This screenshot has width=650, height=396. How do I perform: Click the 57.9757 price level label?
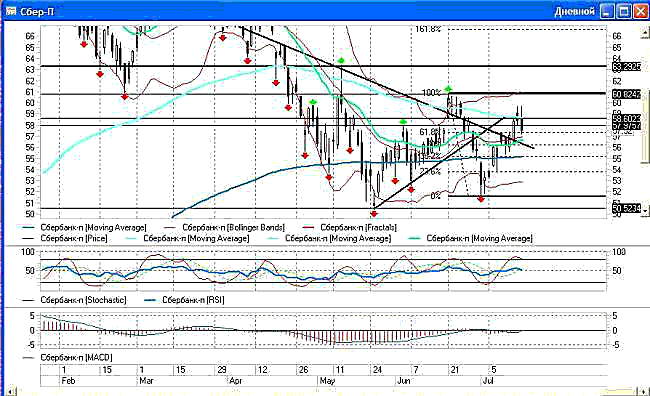[x=626, y=126]
